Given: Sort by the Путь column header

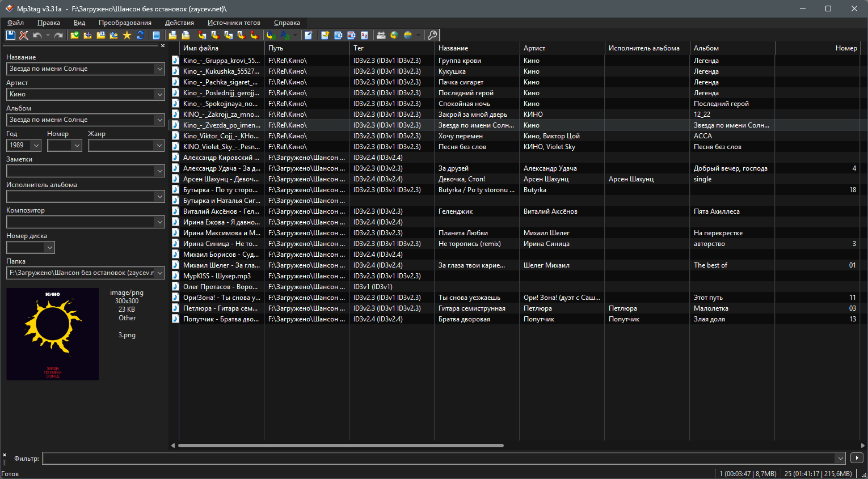Looking at the screenshot, I should [307, 48].
